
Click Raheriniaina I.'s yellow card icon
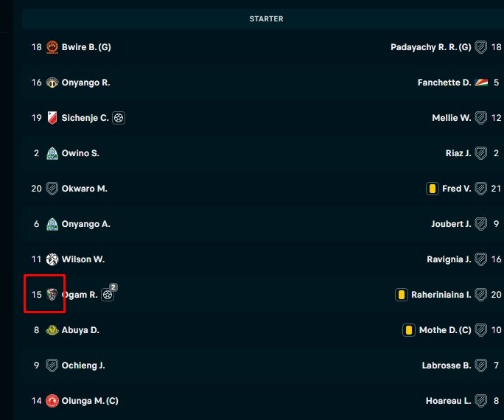pos(402,295)
